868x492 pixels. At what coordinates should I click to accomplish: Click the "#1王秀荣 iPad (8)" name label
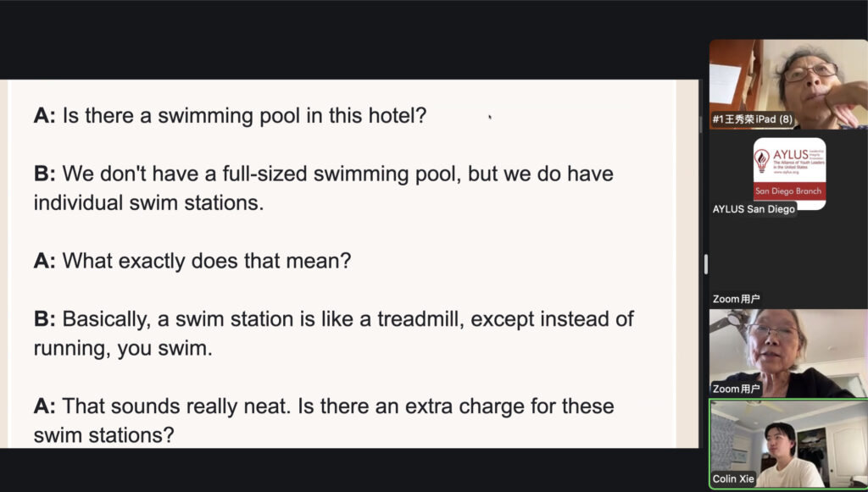[x=753, y=119]
